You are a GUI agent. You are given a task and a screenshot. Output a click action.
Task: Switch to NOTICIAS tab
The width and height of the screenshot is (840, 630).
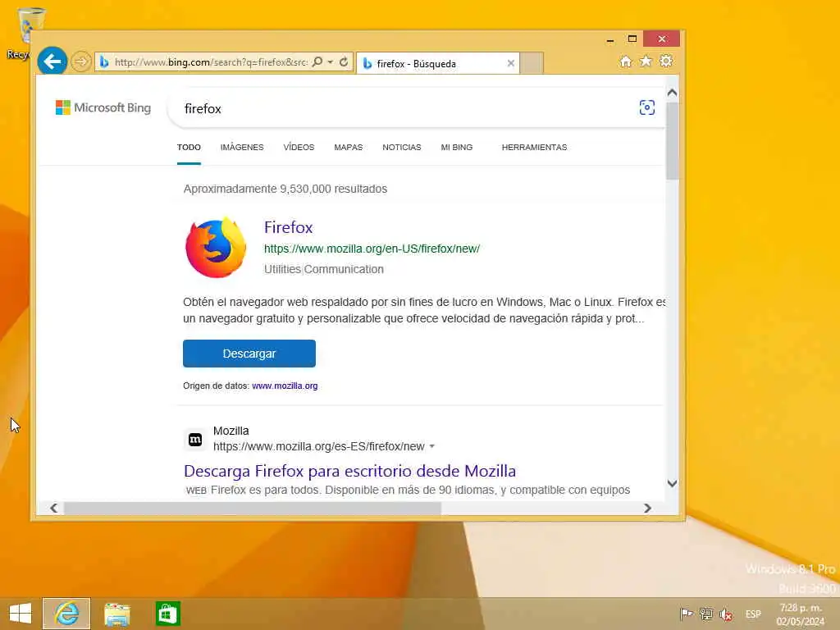[402, 148]
